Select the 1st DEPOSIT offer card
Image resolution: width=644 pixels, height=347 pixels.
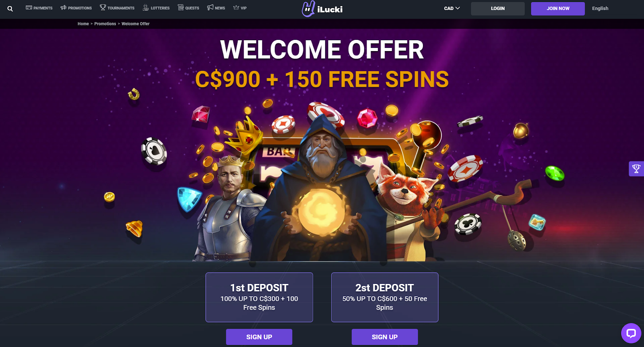pyautogui.click(x=259, y=297)
